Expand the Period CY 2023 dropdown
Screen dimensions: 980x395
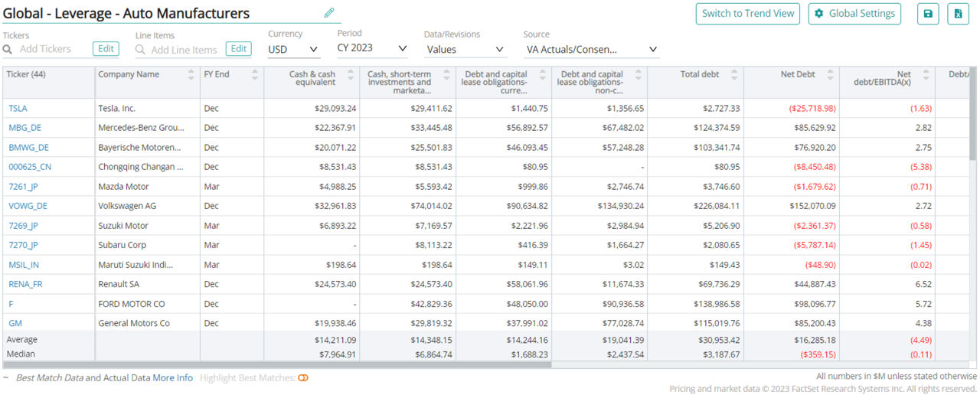372,48
